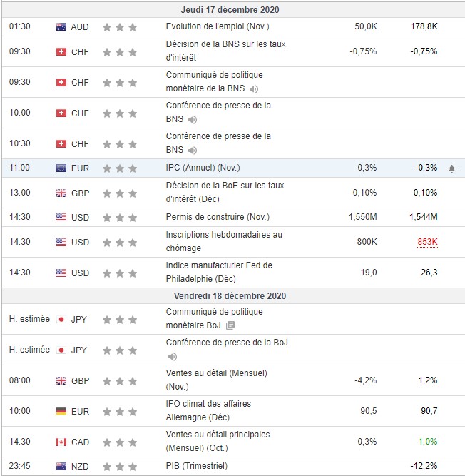Click speaker icon next to BNS monetary policy statement
Viewport: 465px width, 476px height.
pyautogui.click(x=254, y=89)
